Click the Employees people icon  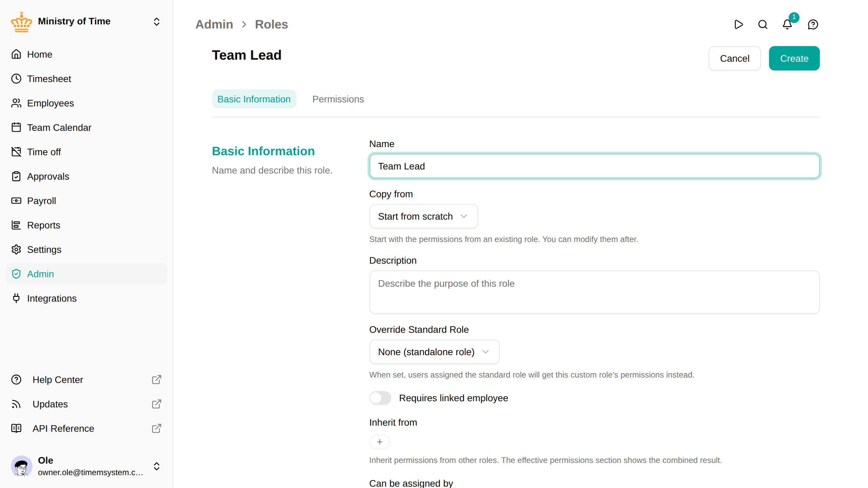16,103
